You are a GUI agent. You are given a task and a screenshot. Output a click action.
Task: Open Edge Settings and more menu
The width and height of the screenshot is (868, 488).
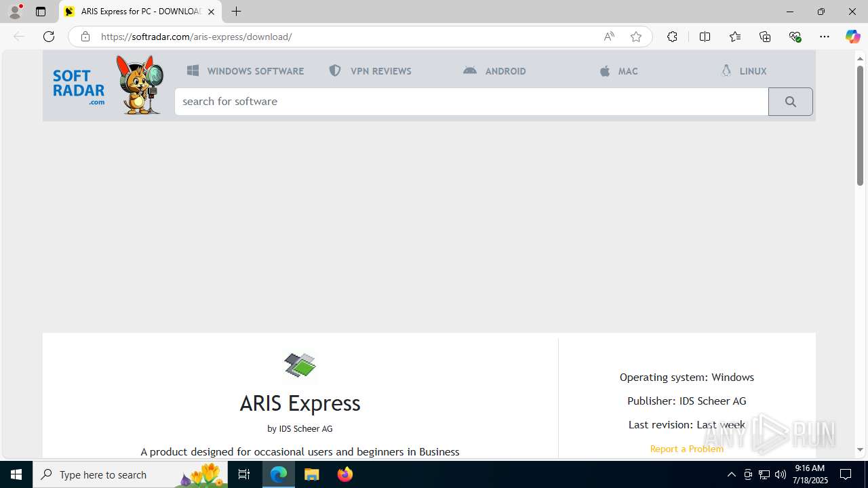click(x=825, y=37)
